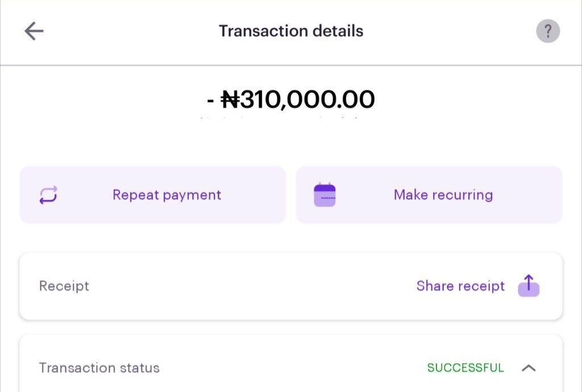Select the Receipt label text

coord(64,286)
